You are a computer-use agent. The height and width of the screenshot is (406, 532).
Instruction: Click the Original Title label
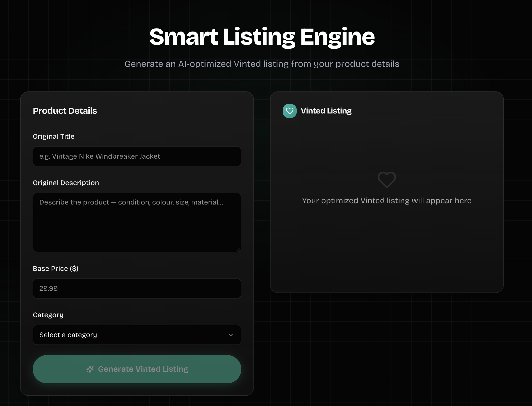click(x=54, y=136)
